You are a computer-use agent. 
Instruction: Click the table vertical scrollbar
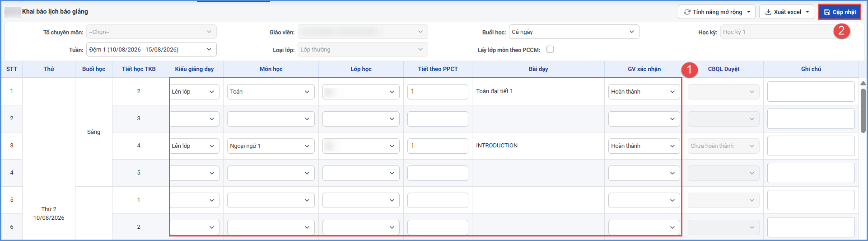coord(863,111)
